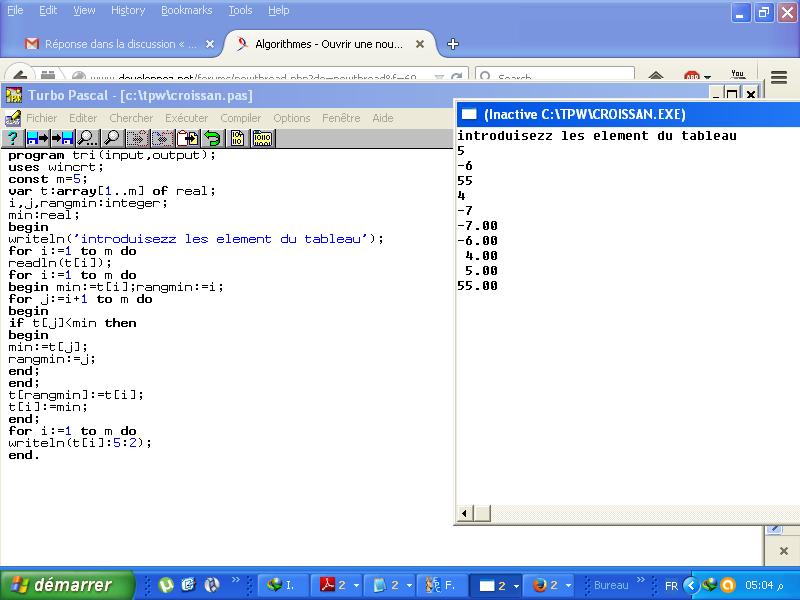Viewport: 800px width, 600px height.
Task: Click the greyed copy toolbar icon
Action: 162,138
